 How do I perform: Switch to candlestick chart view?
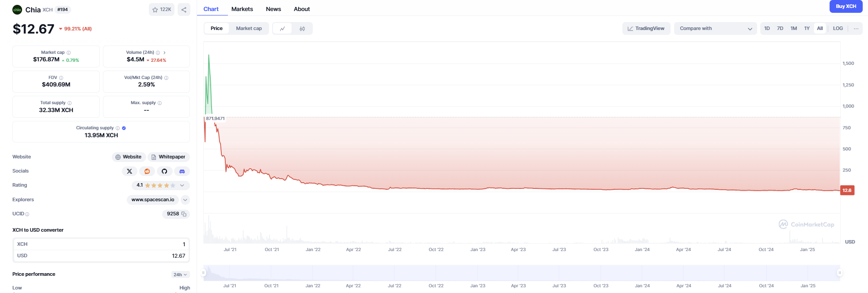point(302,29)
